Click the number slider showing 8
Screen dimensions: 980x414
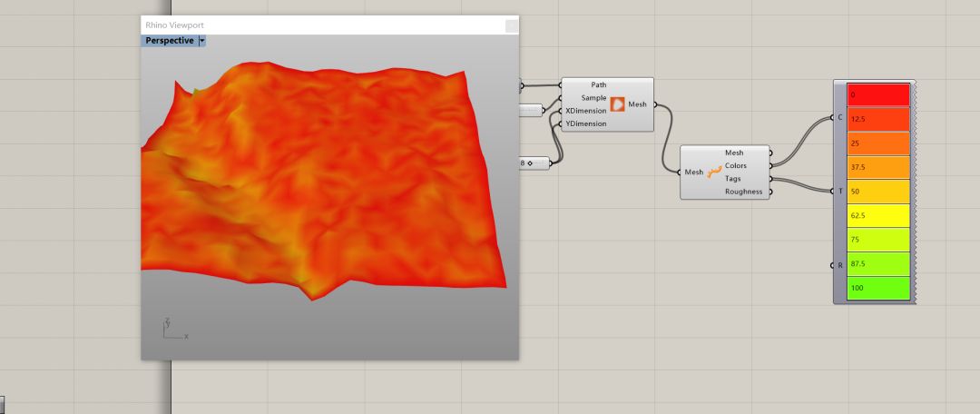point(534,163)
